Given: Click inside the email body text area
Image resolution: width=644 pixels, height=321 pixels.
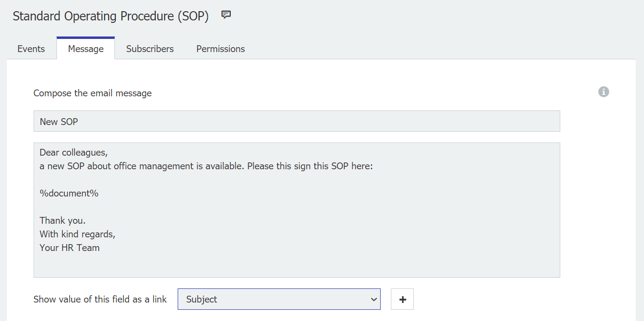Looking at the screenshot, I should [296, 209].
